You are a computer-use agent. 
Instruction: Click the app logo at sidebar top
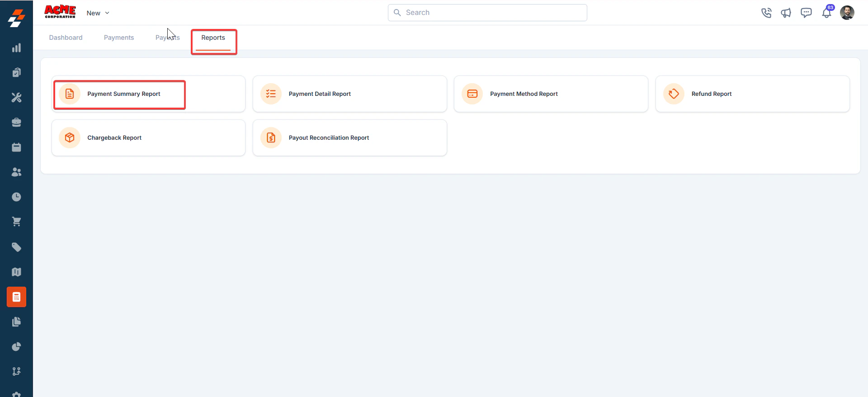(x=16, y=19)
